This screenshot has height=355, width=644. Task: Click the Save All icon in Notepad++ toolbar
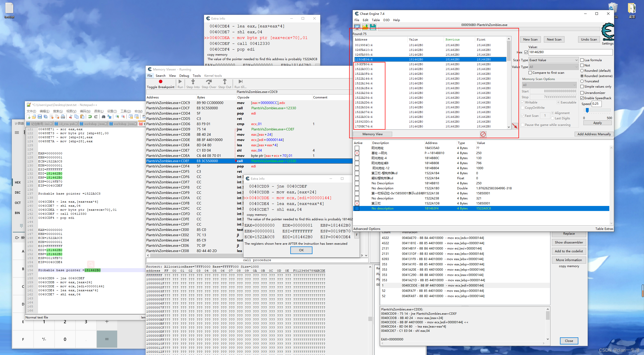pos(46,117)
